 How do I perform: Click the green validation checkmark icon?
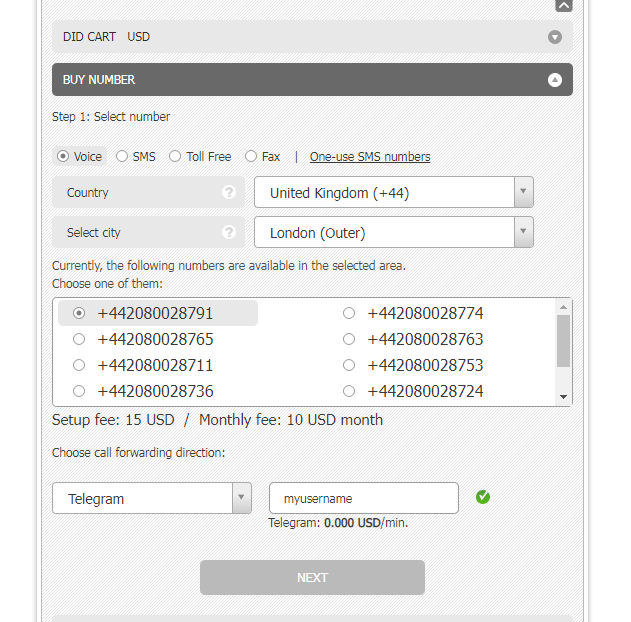tap(483, 497)
